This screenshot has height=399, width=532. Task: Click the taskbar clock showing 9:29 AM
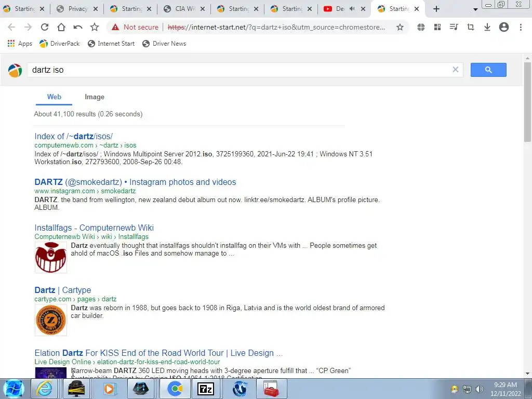coord(505,389)
